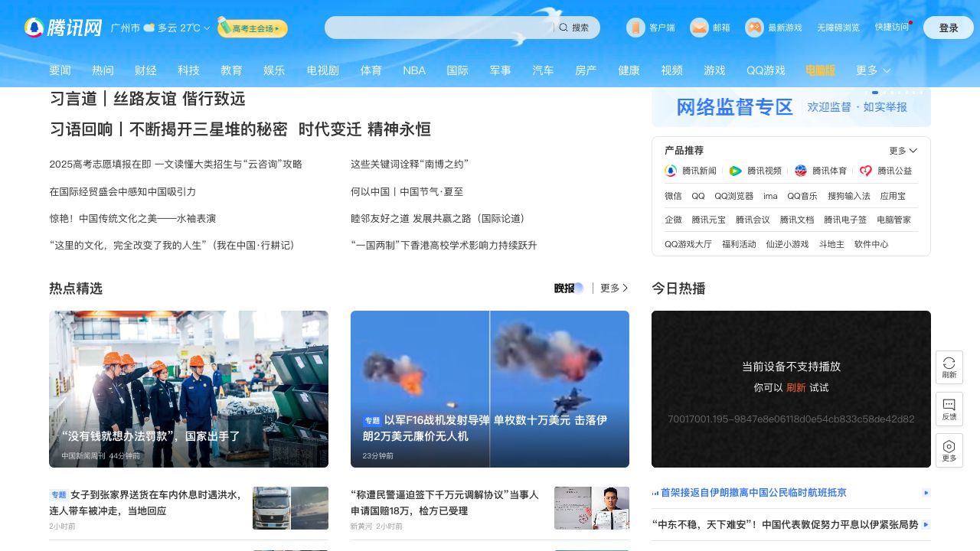The image size is (980, 551).
Task: Expand the 更多 navigation dropdown
Action: click(x=873, y=70)
